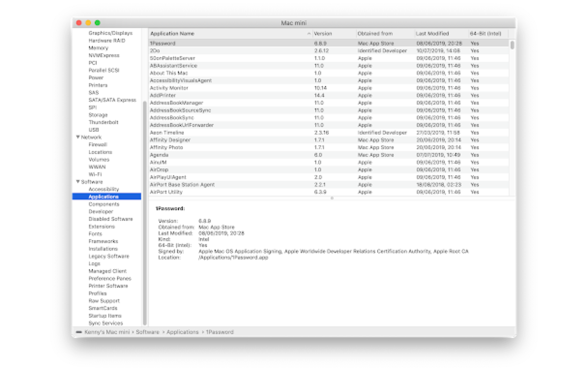Click the Mac mini icon in path bar
Image resolution: width=588 pixels, height=368 pixels.
point(79,332)
